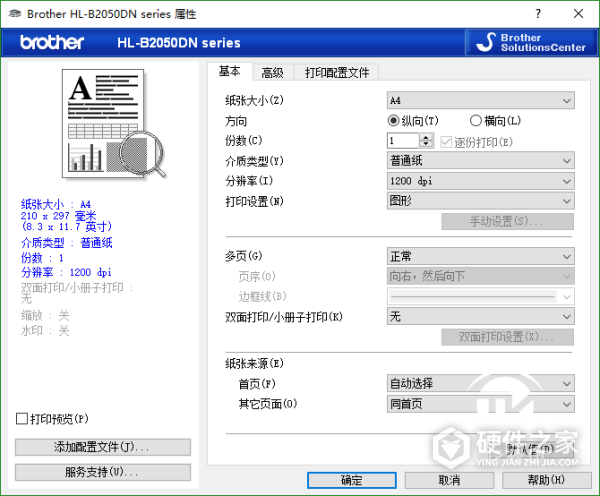Open the Brother SolutionsCenter link
This screenshot has height=496, width=600.
(x=531, y=42)
